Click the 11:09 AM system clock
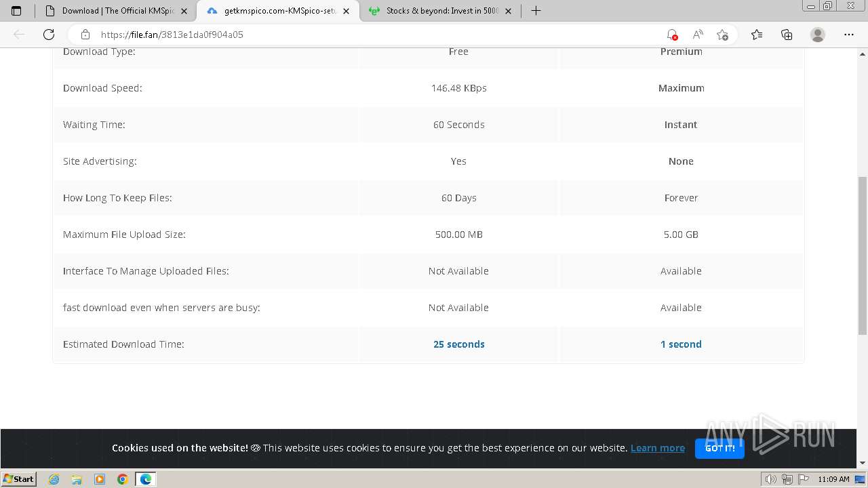This screenshot has height=488, width=868. point(833,479)
